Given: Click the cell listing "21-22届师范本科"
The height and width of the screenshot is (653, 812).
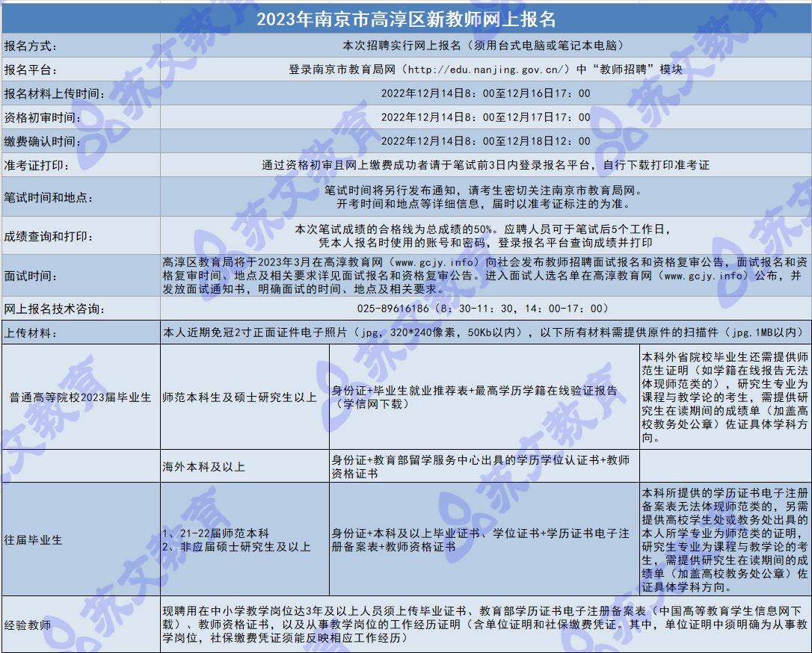Looking at the screenshot, I should (x=245, y=539).
